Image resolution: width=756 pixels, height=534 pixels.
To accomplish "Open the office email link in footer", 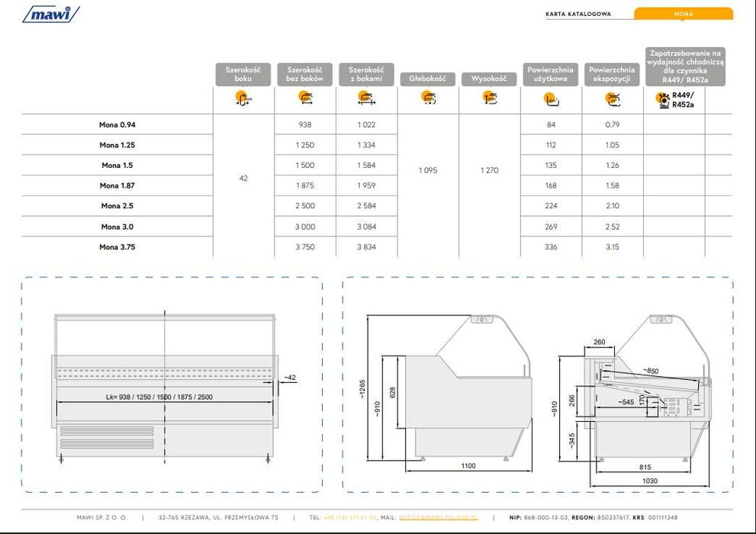I will [439, 517].
